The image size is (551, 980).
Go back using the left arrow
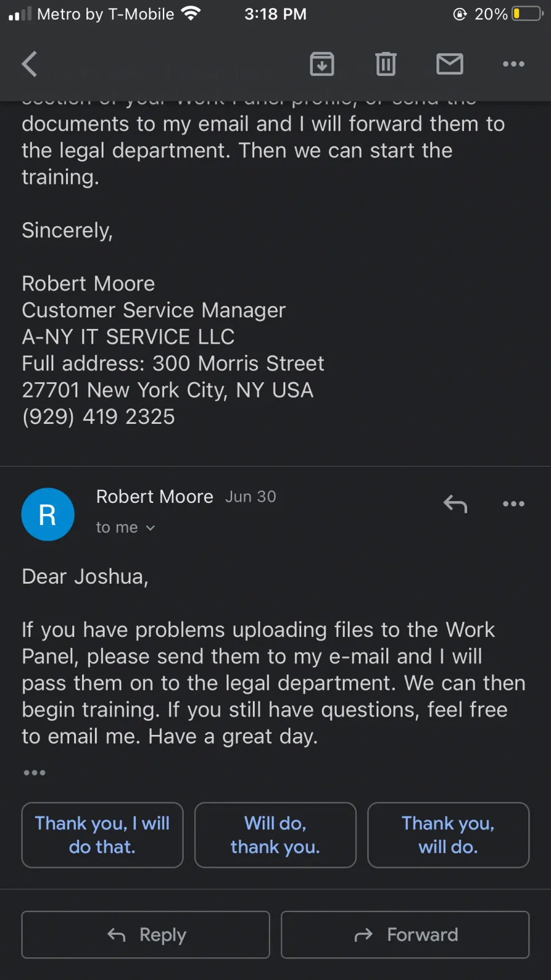29,64
